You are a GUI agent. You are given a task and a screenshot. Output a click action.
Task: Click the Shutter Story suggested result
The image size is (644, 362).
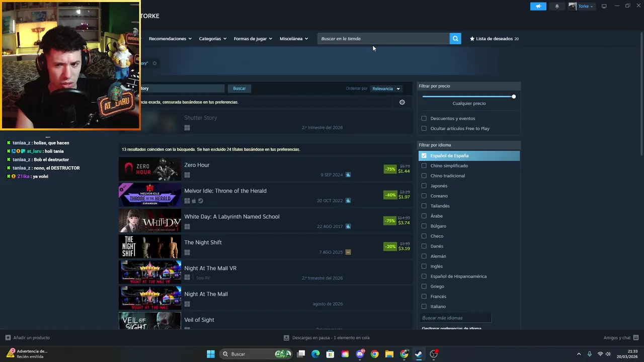(x=266, y=122)
